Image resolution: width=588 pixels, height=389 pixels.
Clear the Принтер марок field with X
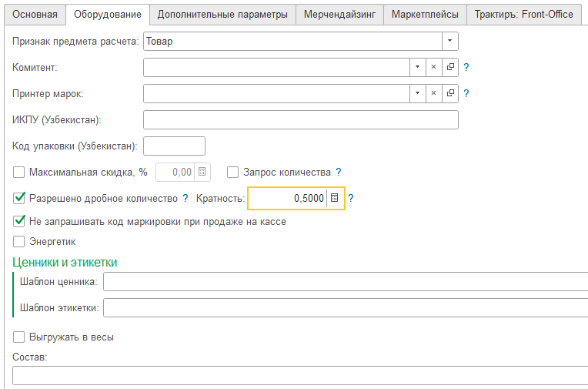433,93
